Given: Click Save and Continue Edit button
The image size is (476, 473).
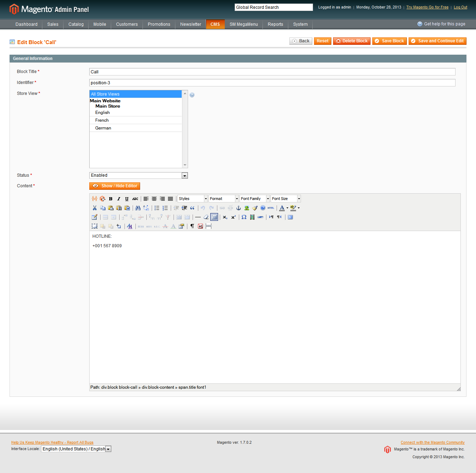Looking at the screenshot, I should pyautogui.click(x=438, y=41).
